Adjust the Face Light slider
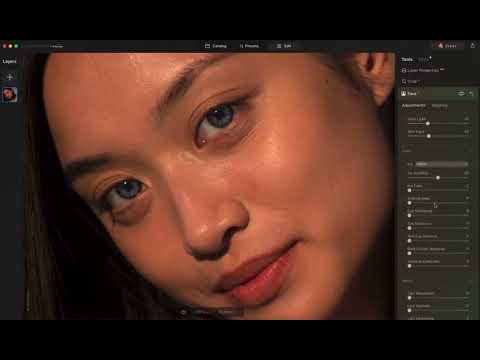Viewport: 480px width, 360px height. [428, 124]
